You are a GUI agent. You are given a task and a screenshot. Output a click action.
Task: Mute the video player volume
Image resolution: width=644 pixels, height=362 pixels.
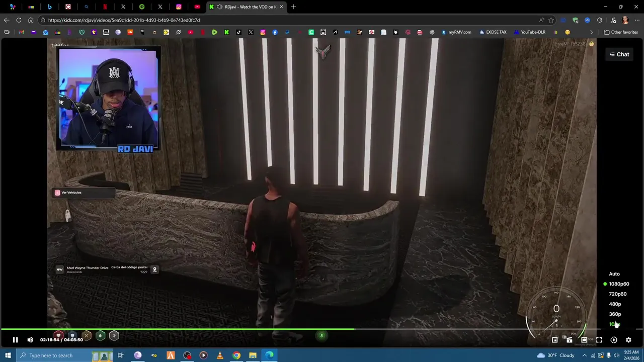click(x=30, y=340)
